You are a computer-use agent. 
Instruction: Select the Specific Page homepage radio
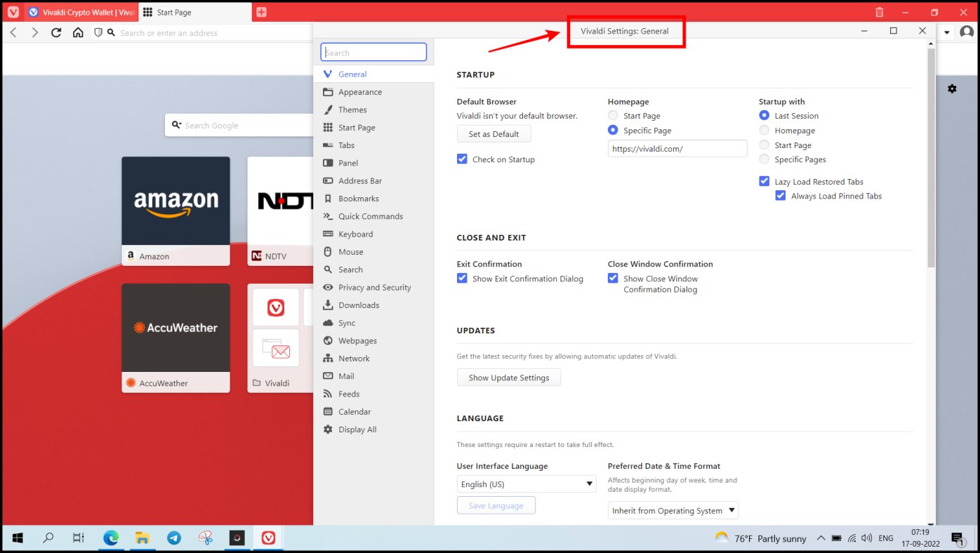click(x=613, y=131)
